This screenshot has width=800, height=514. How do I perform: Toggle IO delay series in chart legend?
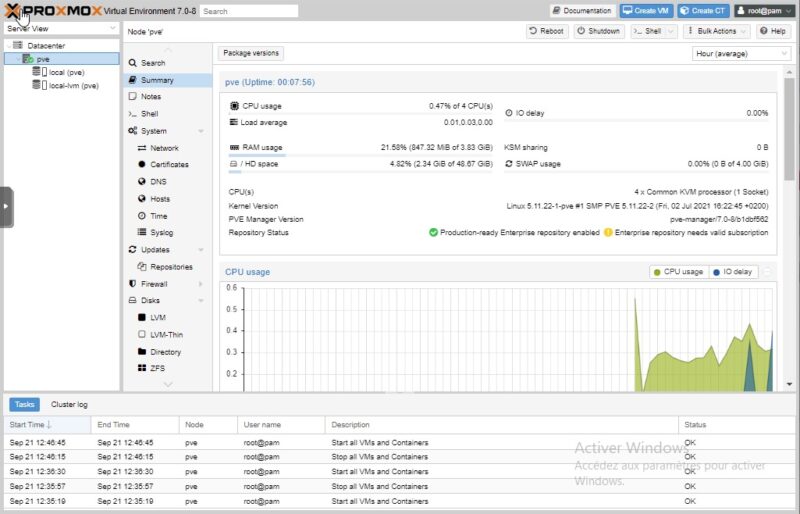[733, 271]
